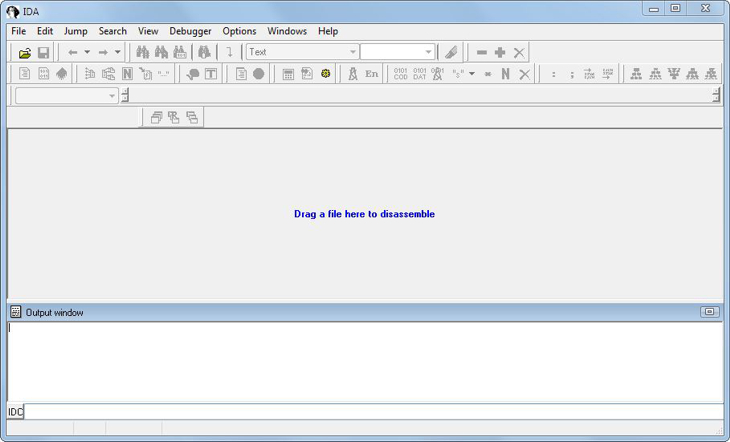Viewport: 730px width, 442px height.
Task: Click the 0101 DAT convert-to-data icon
Action: [419, 74]
